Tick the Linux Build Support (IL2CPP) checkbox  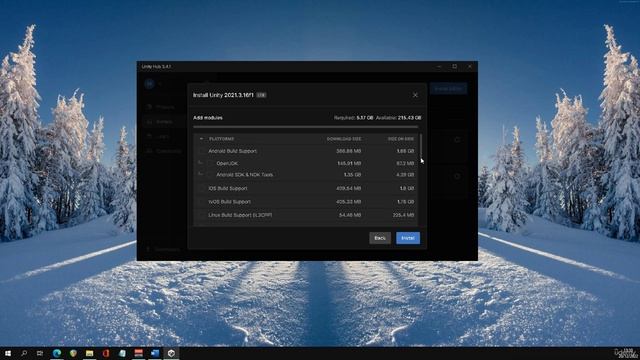201,215
